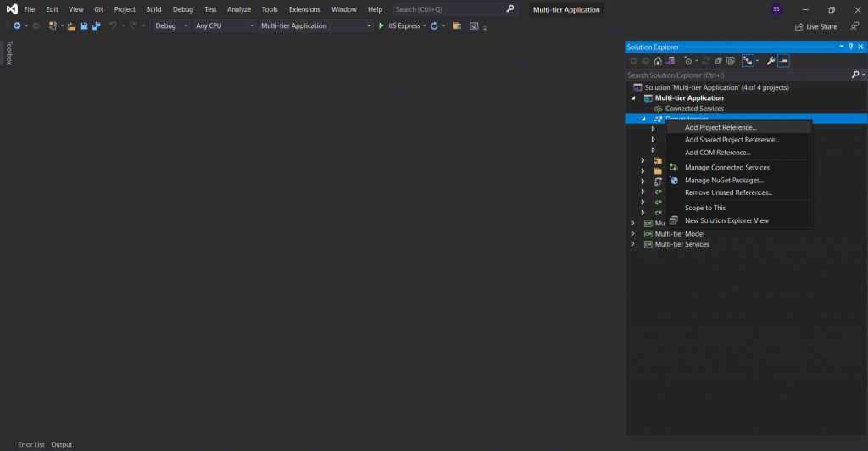The image size is (868, 451).
Task: Click the Send Feedback icon beside Live Share
Action: click(854, 26)
